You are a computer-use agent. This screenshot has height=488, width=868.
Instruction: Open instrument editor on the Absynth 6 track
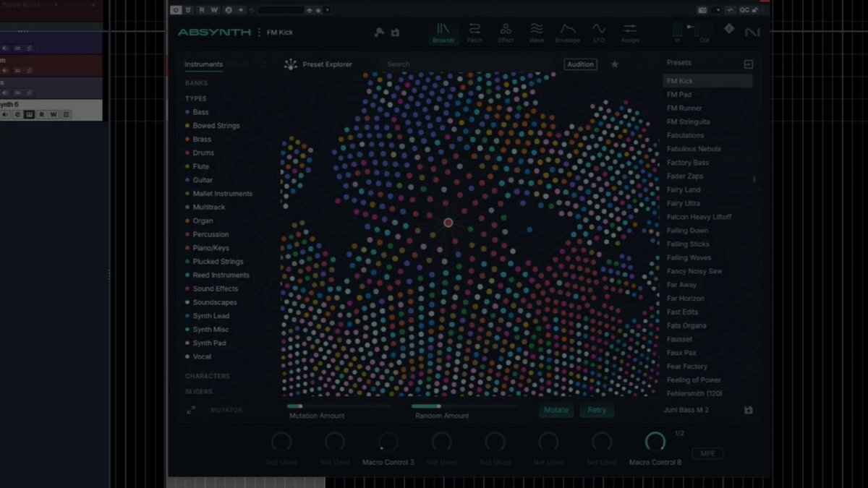point(29,114)
